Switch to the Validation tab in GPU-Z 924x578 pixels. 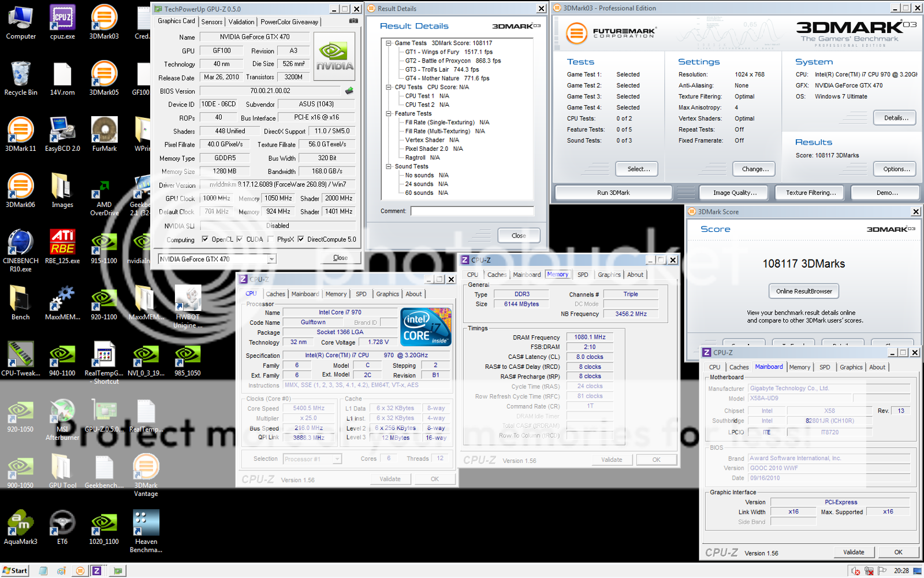(x=241, y=22)
